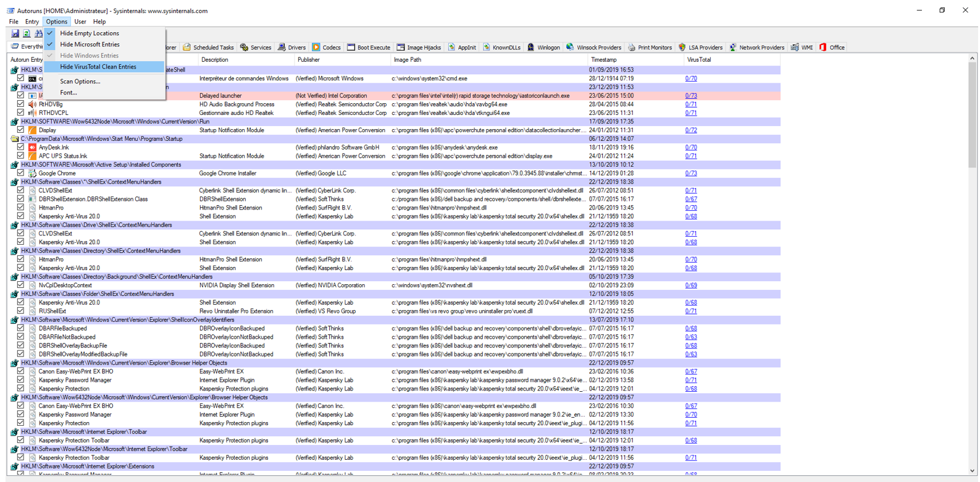The height and width of the screenshot is (482, 980).
Task: Disable the NvCplDesktopContext entry checkbox
Action: [x=20, y=285]
